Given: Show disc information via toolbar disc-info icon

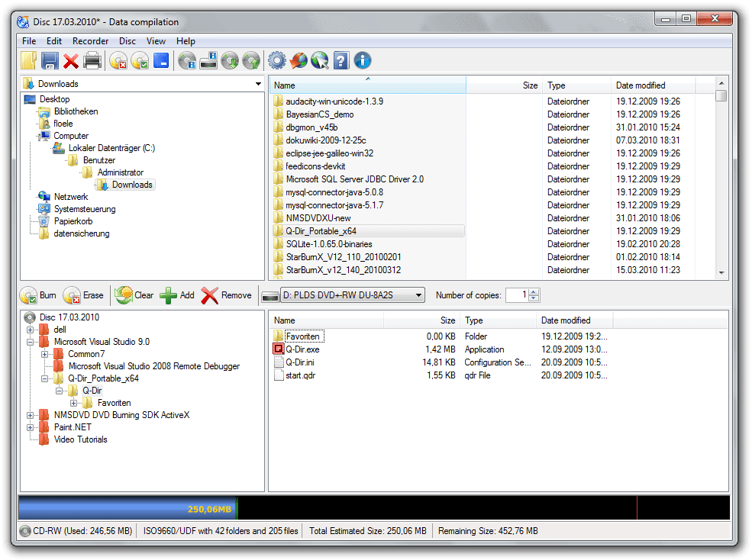Looking at the screenshot, I should coord(186,61).
